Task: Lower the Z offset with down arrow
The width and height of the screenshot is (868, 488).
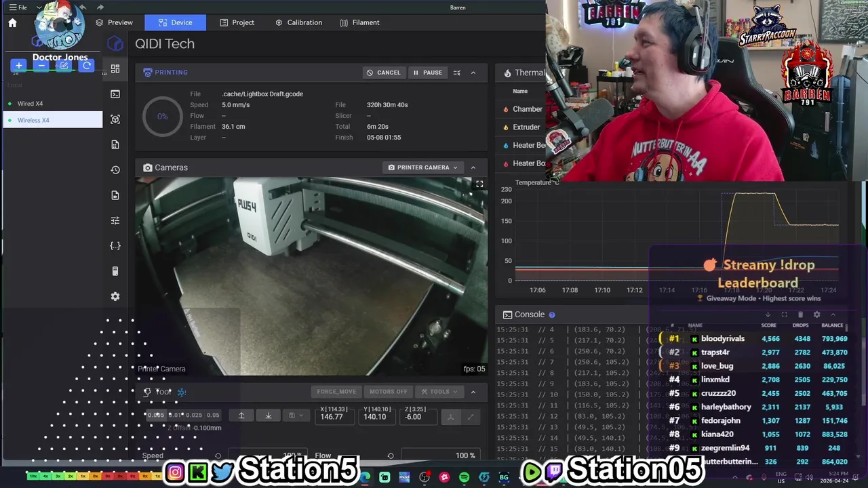Action: (x=269, y=415)
